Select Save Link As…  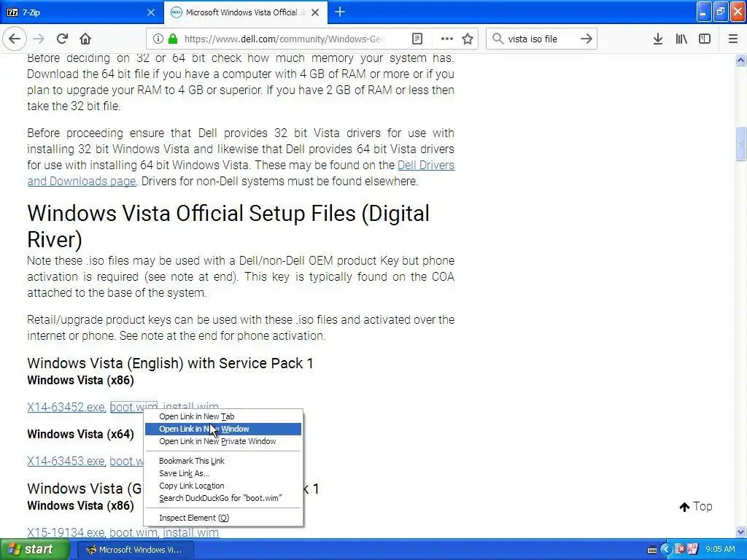pos(223,472)
